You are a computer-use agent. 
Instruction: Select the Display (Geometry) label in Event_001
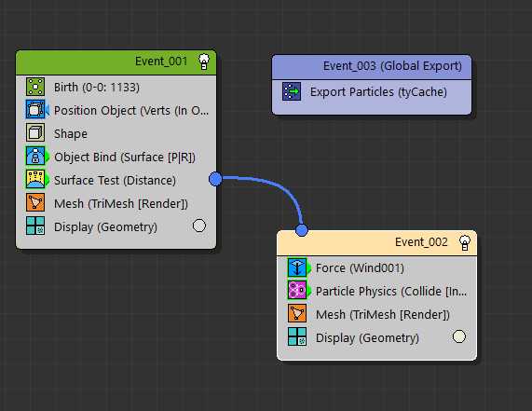105,226
